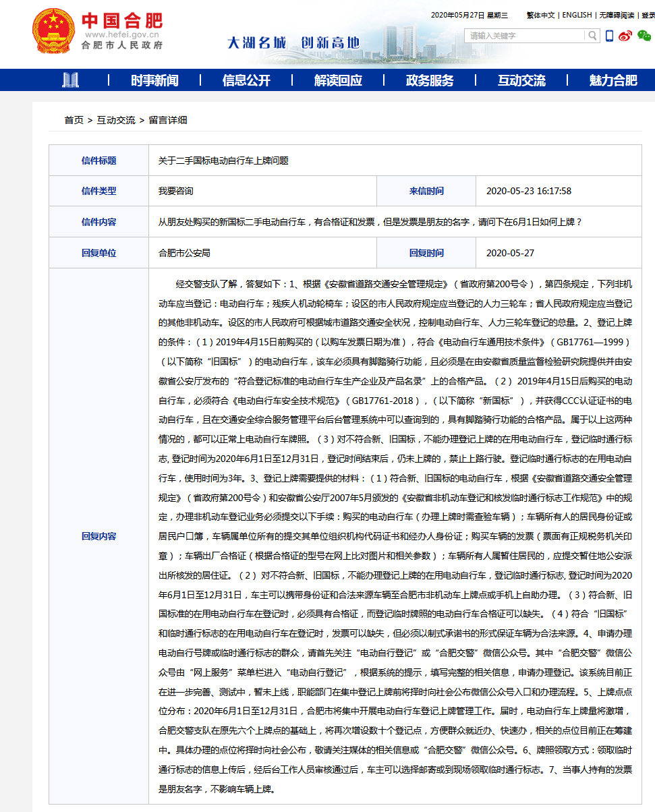Click the 回复内容 row header
Image resolution: width=655 pixels, height=812 pixels.
tap(98, 536)
